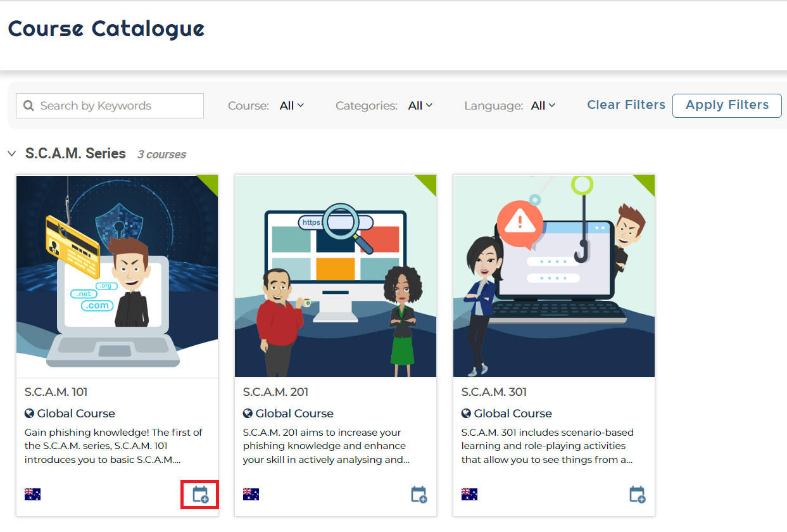Screen dimensions: 787x532
Task: Select the S.C.A.M. 101 course thumbnail image
Action: tap(117, 276)
